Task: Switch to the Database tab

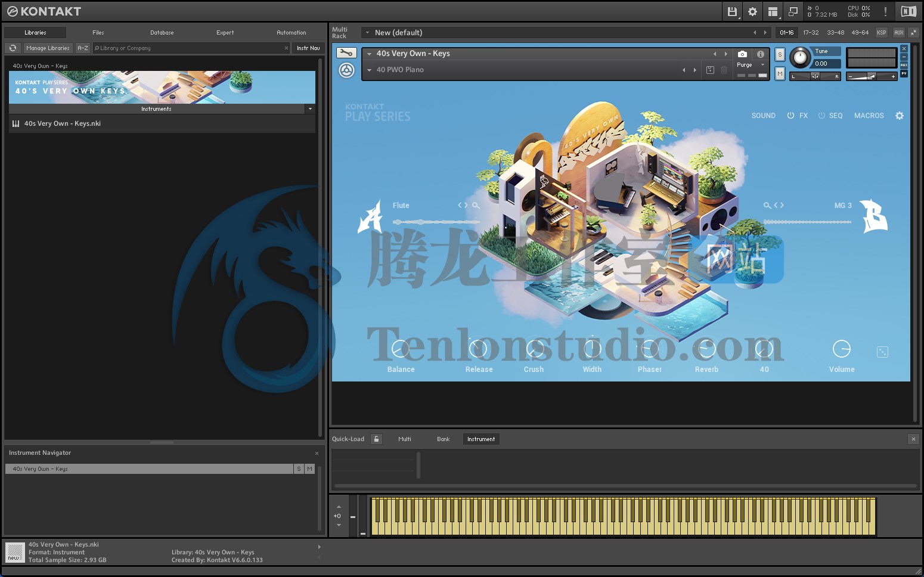Action: tap(162, 33)
